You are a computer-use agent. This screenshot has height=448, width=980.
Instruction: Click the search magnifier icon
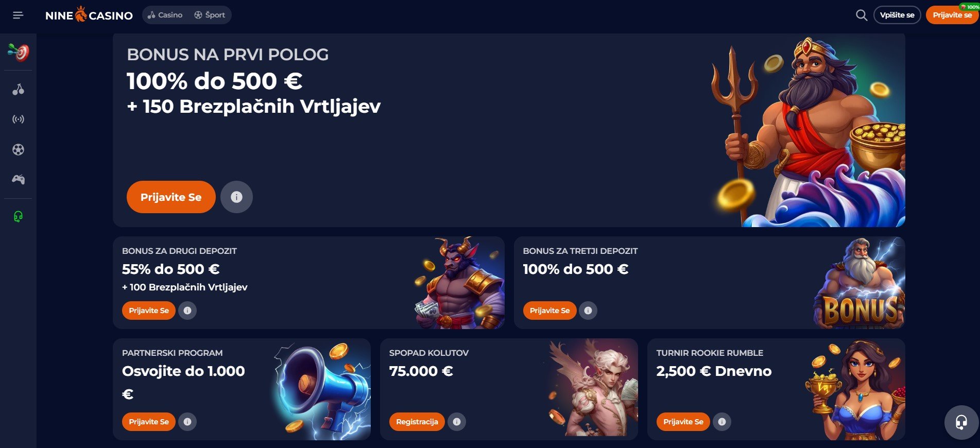[861, 15]
